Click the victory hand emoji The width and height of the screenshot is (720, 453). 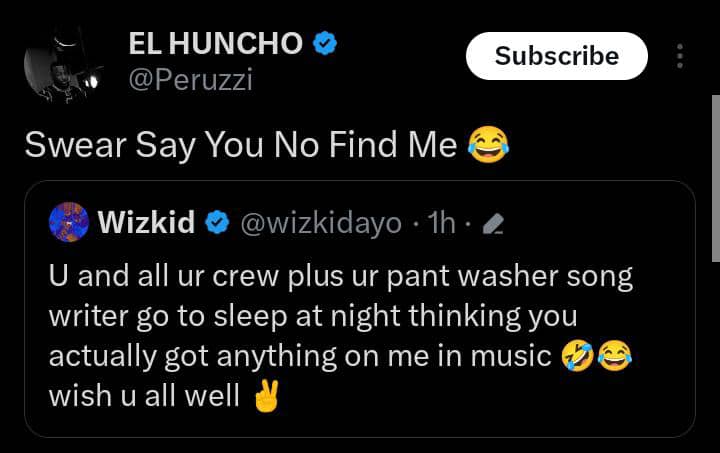[264, 396]
